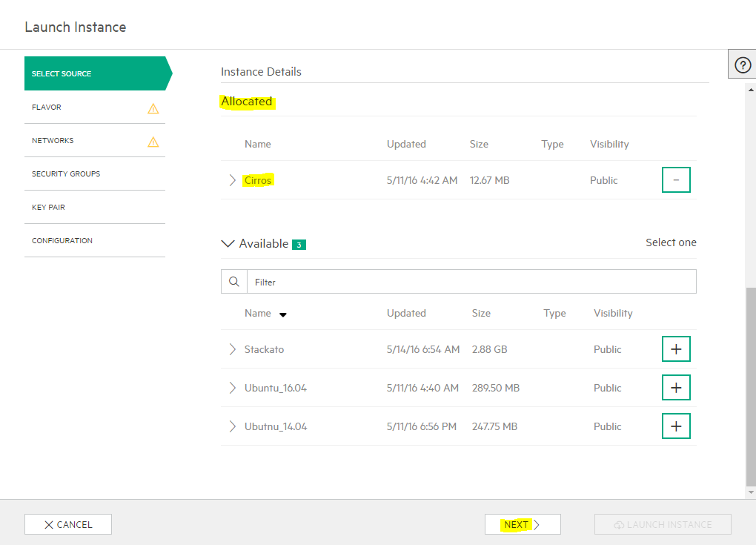Click the Cirros image name
The width and height of the screenshot is (756, 545).
click(258, 180)
